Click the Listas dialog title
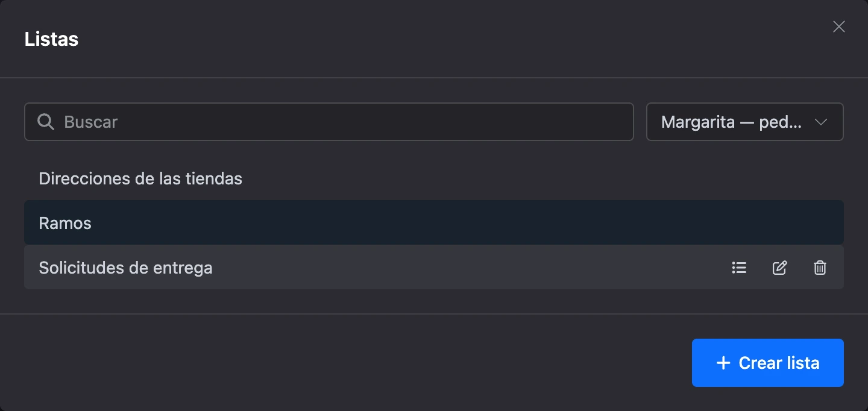The image size is (868, 411). pyautogui.click(x=51, y=39)
